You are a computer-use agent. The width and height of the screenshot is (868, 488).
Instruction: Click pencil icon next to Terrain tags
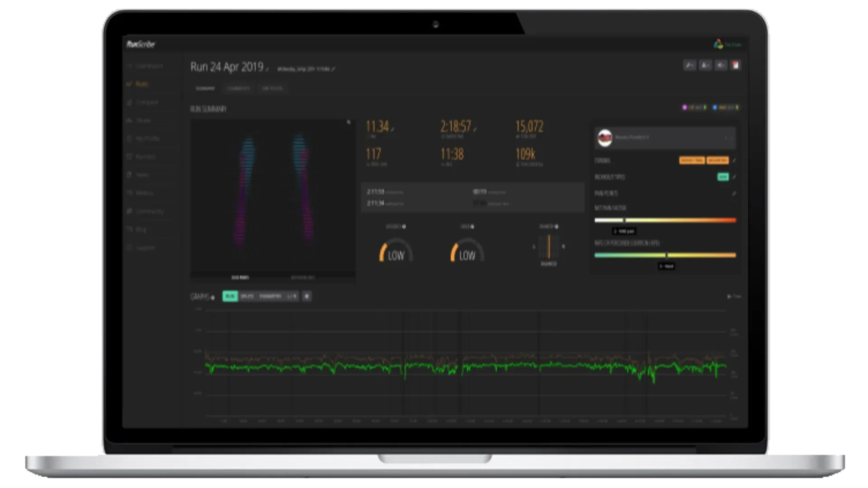point(734,160)
